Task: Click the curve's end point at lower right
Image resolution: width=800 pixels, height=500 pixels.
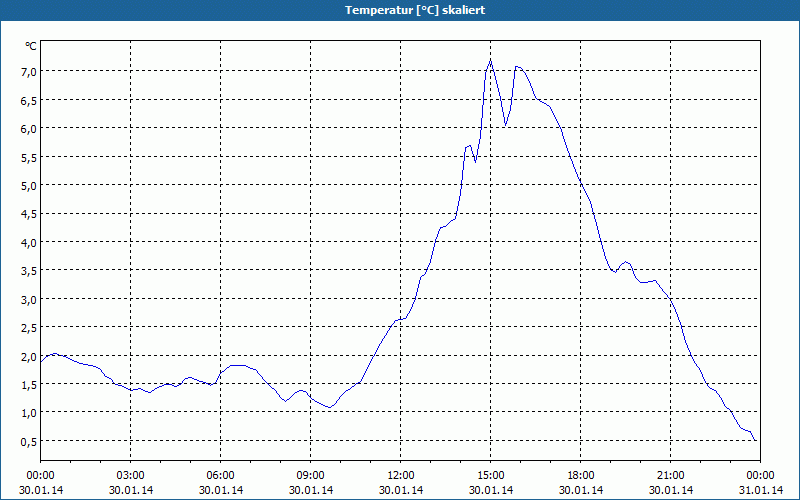Action: click(755, 440)
